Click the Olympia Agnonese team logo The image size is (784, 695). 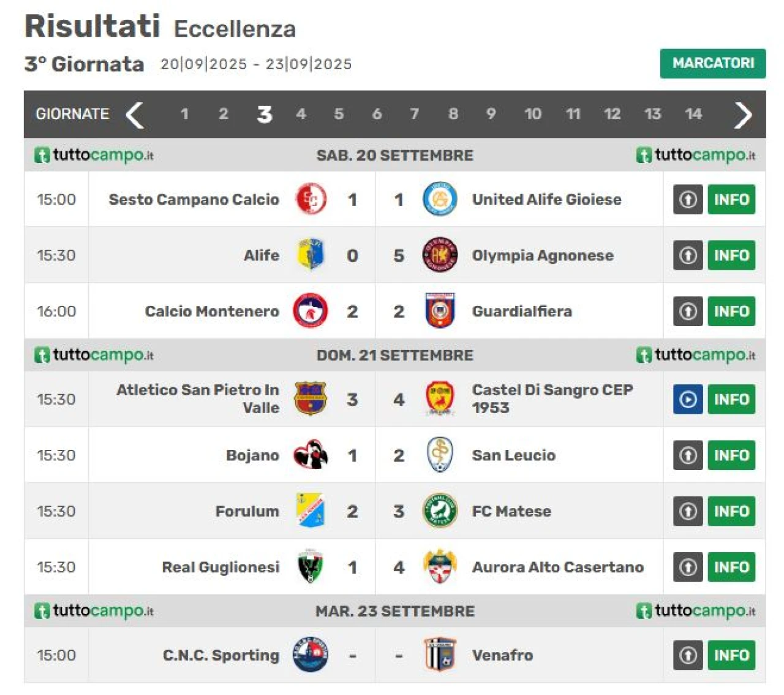pyautogui.click(x=440, y=255)
